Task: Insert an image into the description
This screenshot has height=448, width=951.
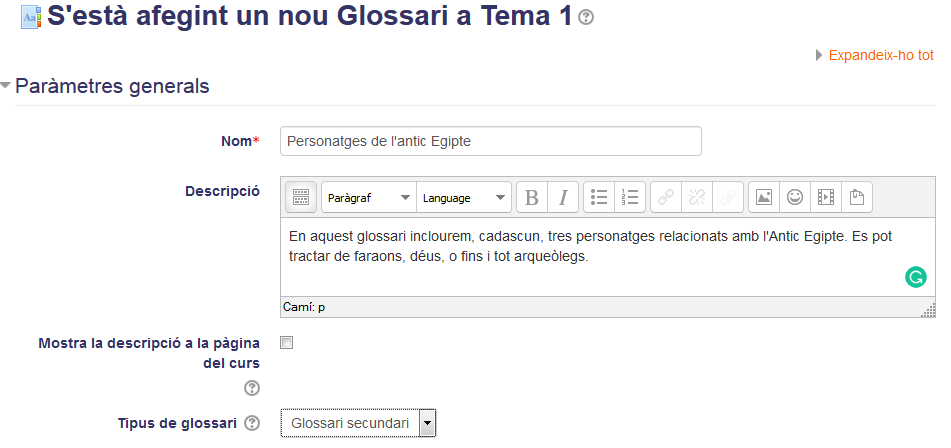Action: coord(764,197)
